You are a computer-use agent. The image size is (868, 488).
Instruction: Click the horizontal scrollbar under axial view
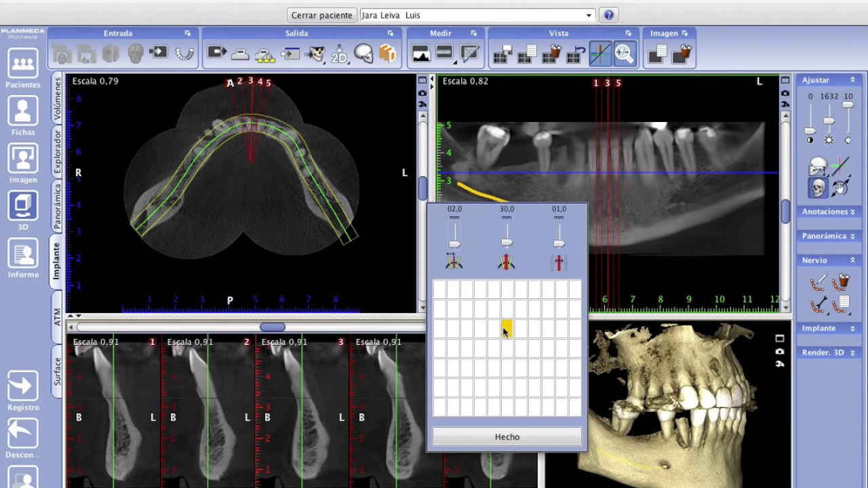pos(273,327)
